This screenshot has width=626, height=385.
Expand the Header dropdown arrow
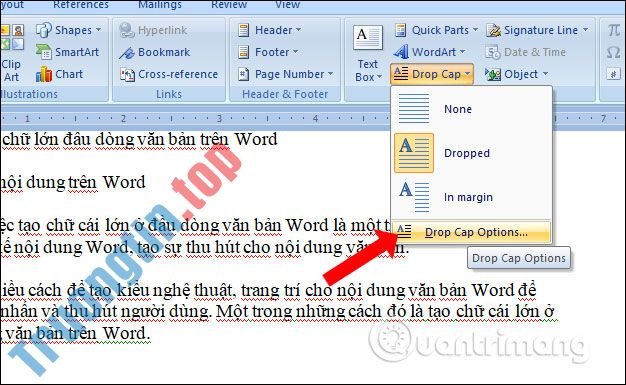pos(299,30)
